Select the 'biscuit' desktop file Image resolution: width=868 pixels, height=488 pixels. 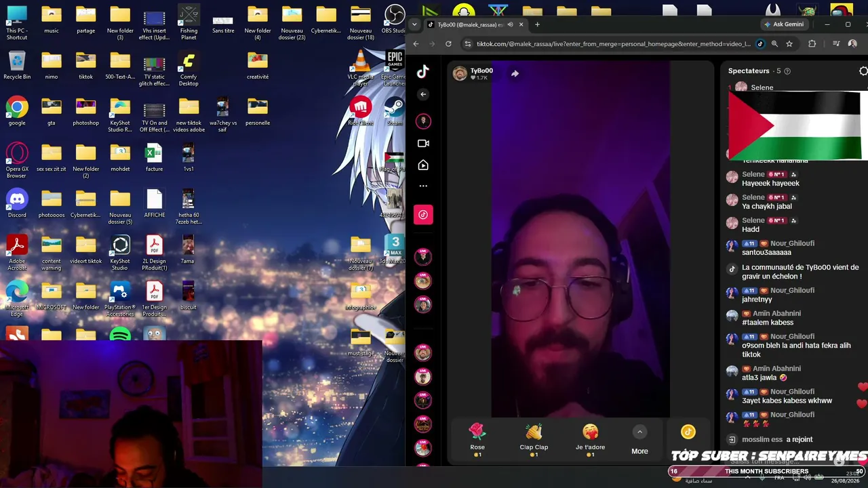[x=188, y=296]
